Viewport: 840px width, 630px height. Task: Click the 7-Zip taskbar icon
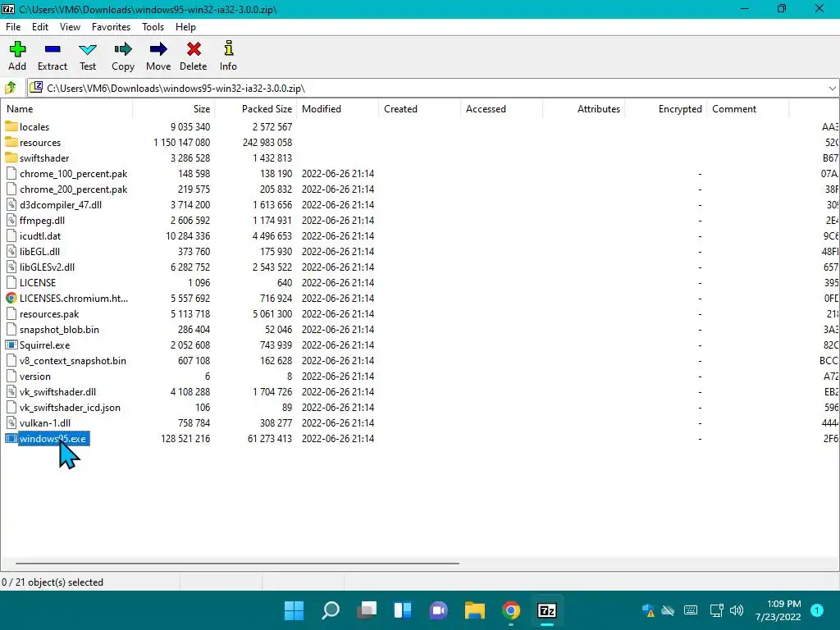547,610
